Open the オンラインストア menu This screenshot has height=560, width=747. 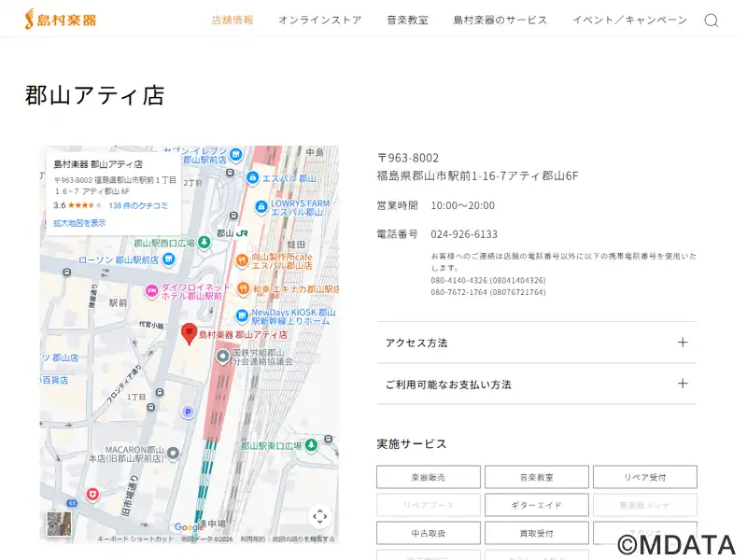click(319, 20)
